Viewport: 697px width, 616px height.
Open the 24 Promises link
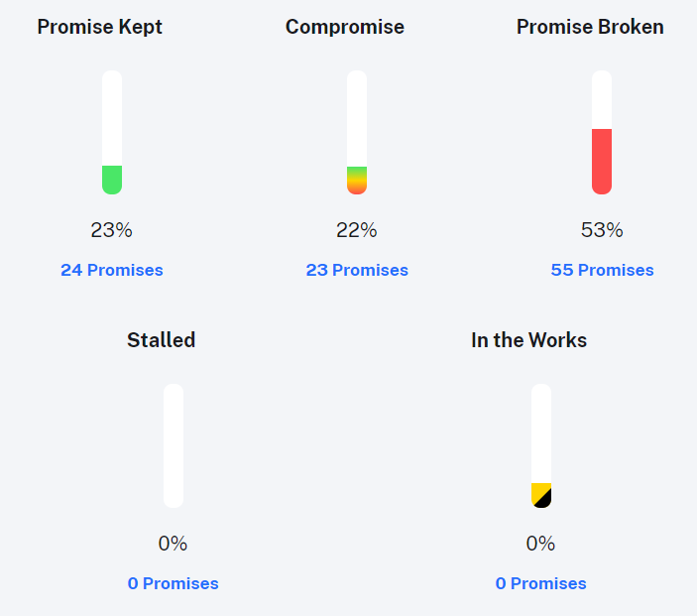click(x=112, y=270)
